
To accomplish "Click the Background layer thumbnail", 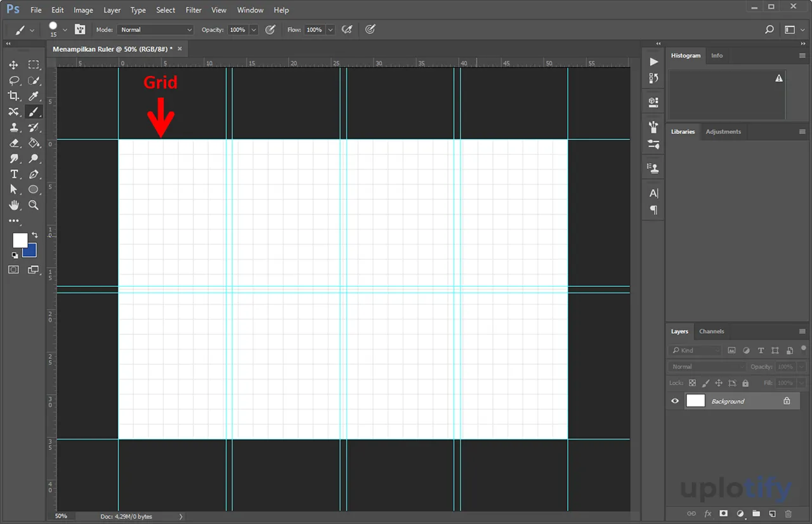I will (x=696, y=401).
